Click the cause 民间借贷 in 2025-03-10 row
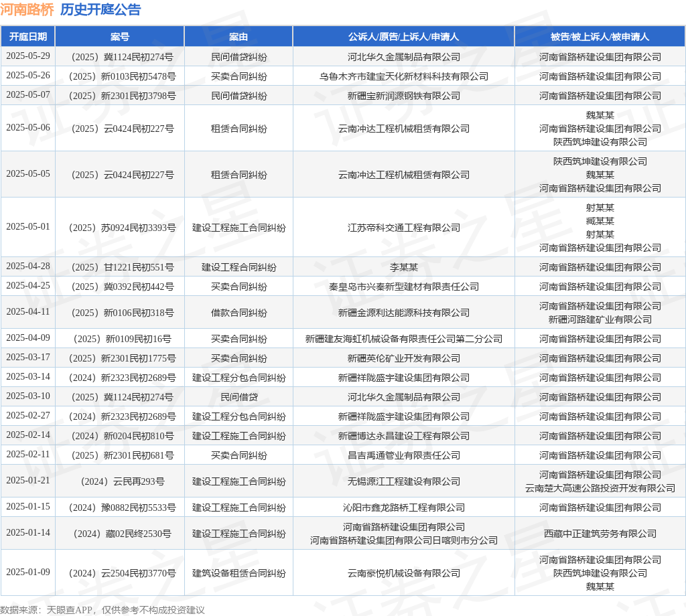Image resolution: width=686 pixels, height=616 pixels. (239, 397)
